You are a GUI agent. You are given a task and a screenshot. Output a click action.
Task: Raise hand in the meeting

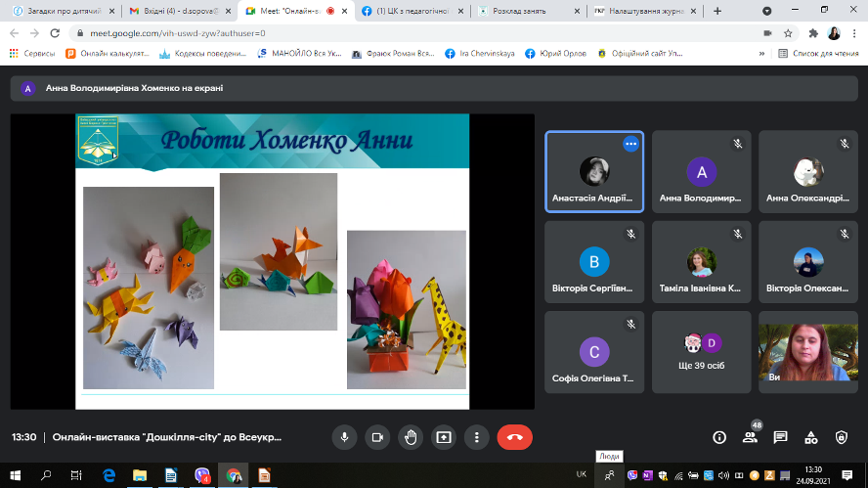click(411, 437)
